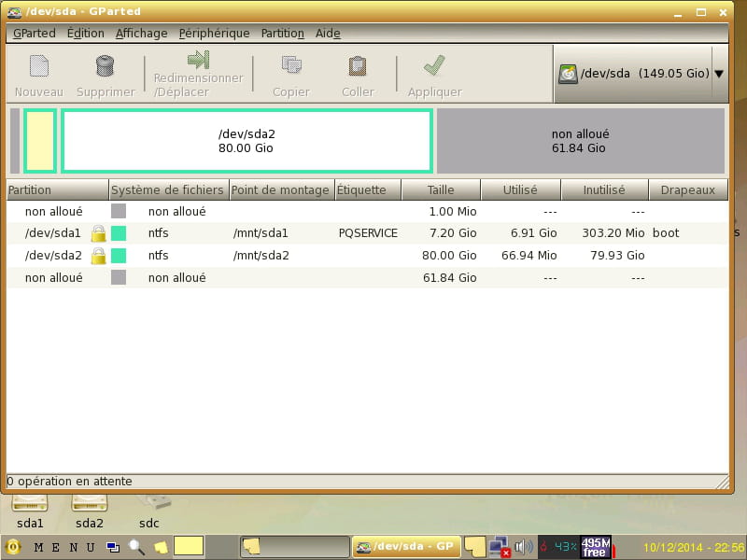Image resolution: width=747 pixels, height=560 pixels.
Task: Select the /dev/sda2 partition row
Action: pos(367,256)
